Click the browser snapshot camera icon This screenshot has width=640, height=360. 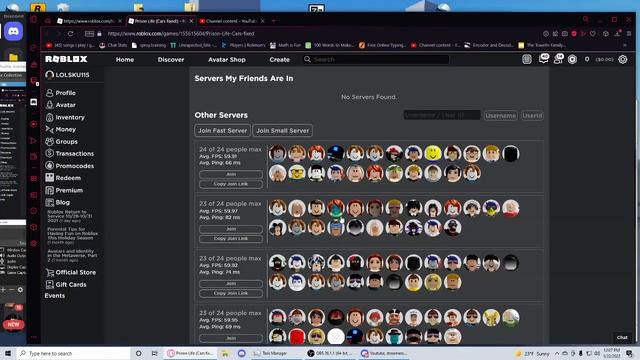[564, 33]
